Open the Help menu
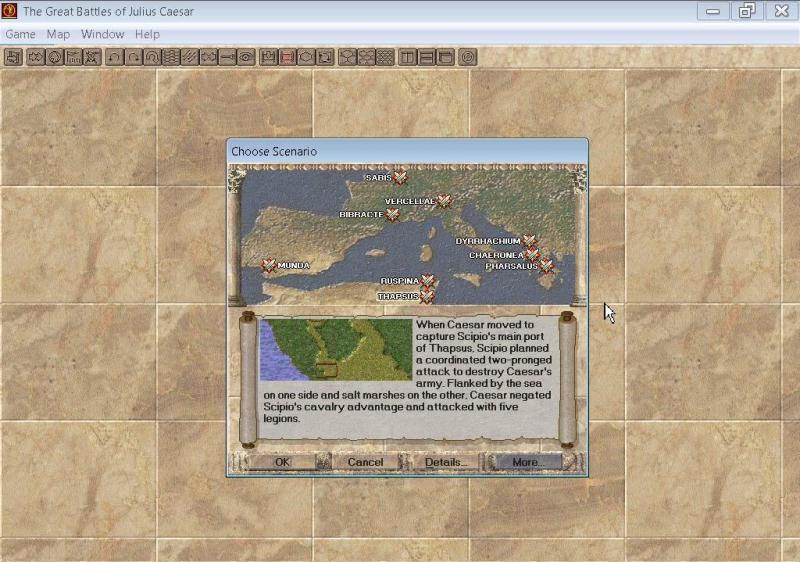Screen dimensions: 800x562 [x=147, y=34]
